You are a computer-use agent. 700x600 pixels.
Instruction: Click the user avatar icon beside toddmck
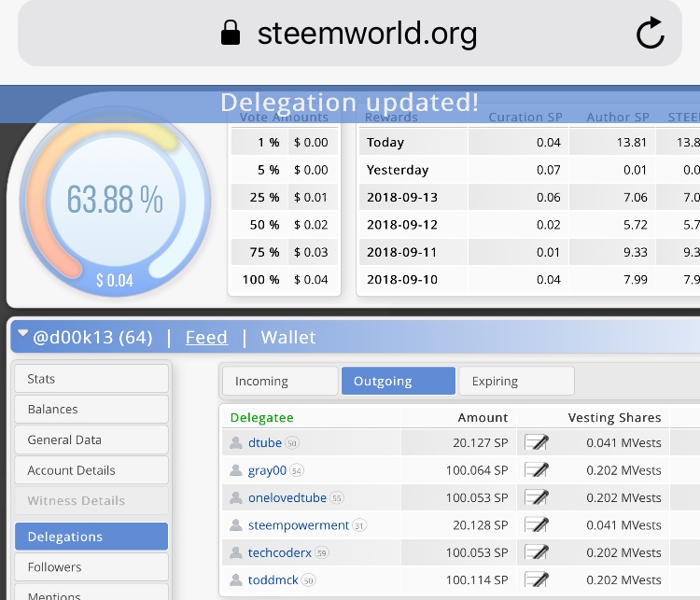click(x=236, y=579)
